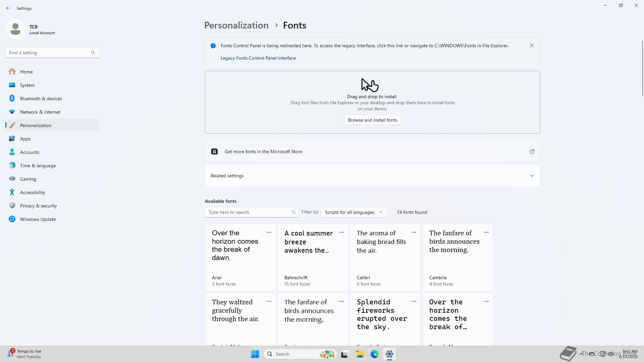Show hidden system tray icons chevron
Screen dimensions: 644x362
click(x=581, y=354)
